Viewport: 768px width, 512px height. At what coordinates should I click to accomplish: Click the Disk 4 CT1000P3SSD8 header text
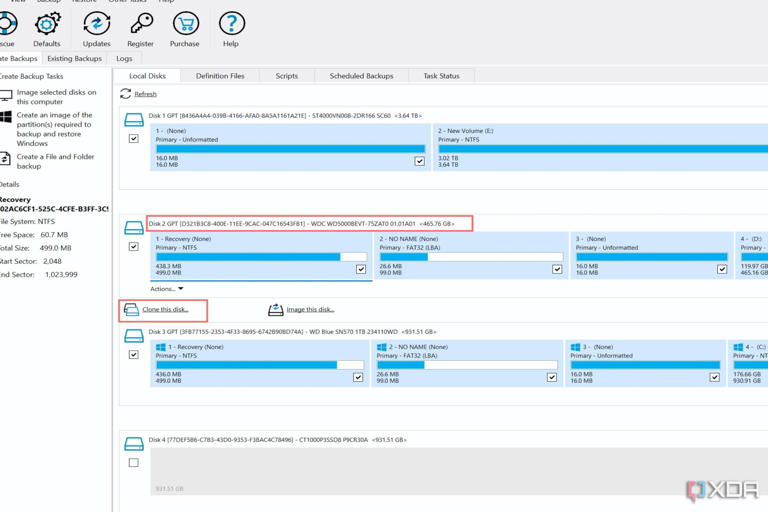(x=278, y=439)
